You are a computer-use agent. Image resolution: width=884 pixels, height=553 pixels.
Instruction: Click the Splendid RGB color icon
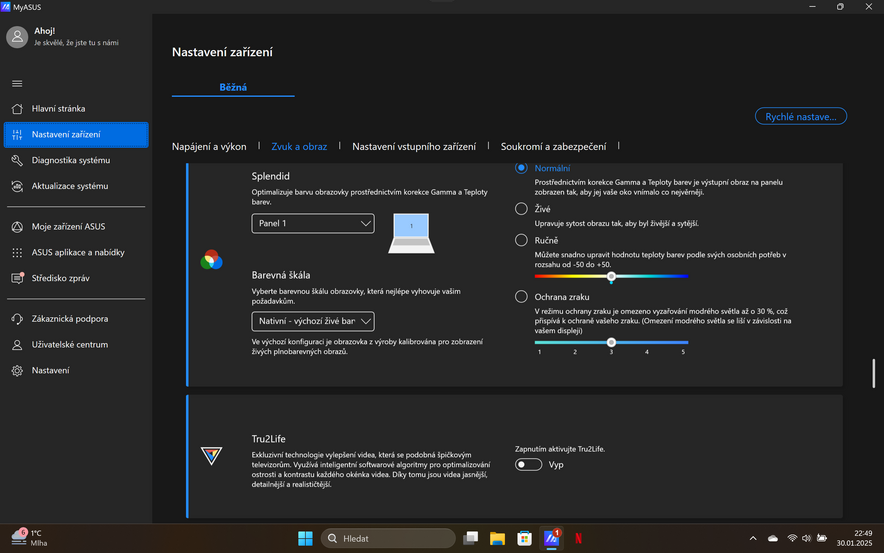[211, 260]
